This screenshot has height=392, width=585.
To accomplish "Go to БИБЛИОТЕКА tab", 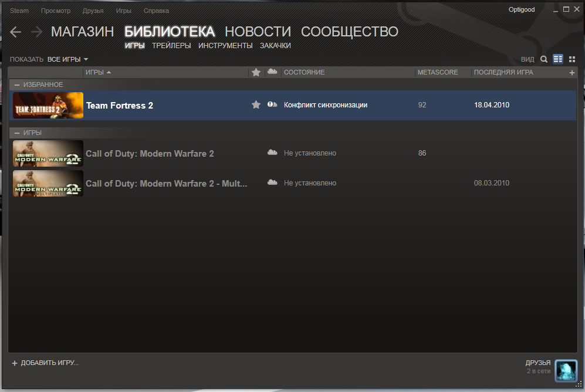I will 170,32.
